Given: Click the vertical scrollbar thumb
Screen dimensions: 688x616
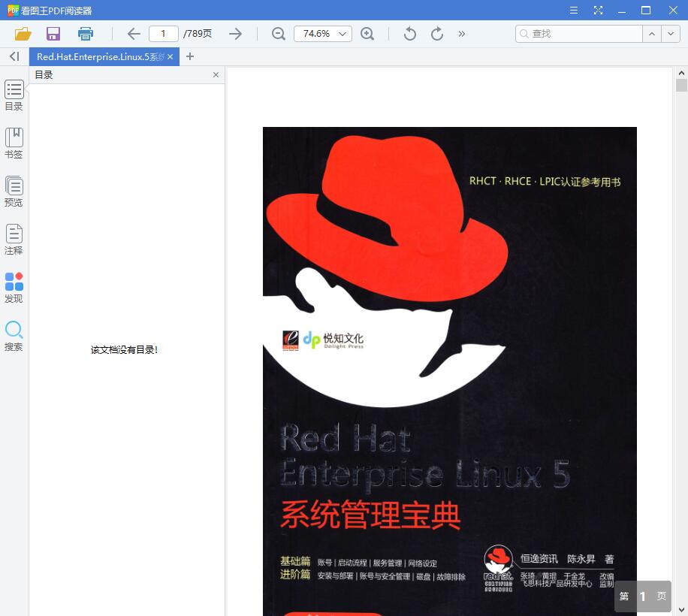Looking at the screenshot, I should tap(681, 85).
